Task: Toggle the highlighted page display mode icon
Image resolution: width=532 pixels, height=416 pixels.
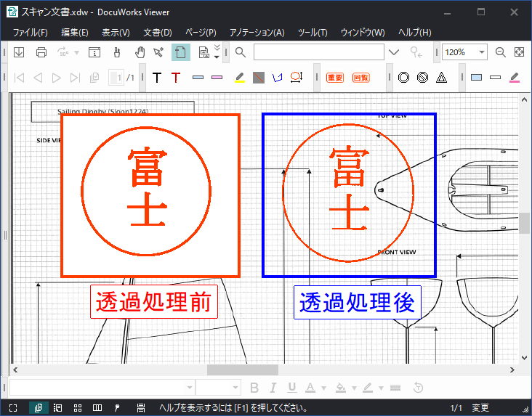Action: 180,52
